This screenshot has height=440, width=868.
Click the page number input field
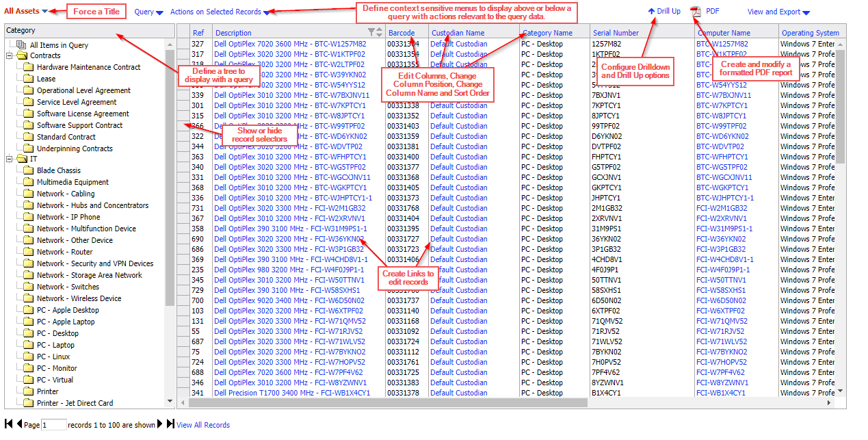tap(53, 424)
